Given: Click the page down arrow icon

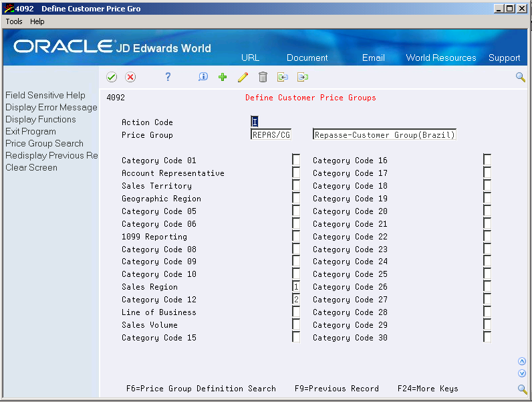Looking at the screenshot, I should coord(522,373).
